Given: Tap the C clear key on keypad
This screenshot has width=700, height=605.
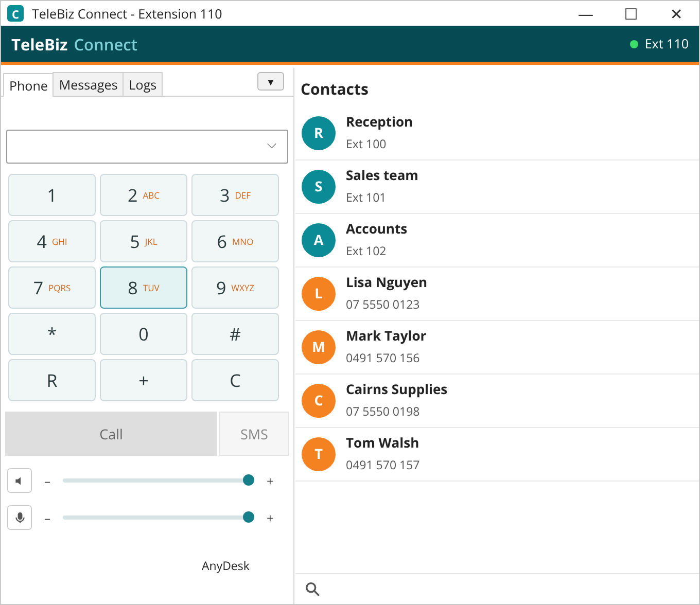Looking at the screenshot, I should click(235, 380).
